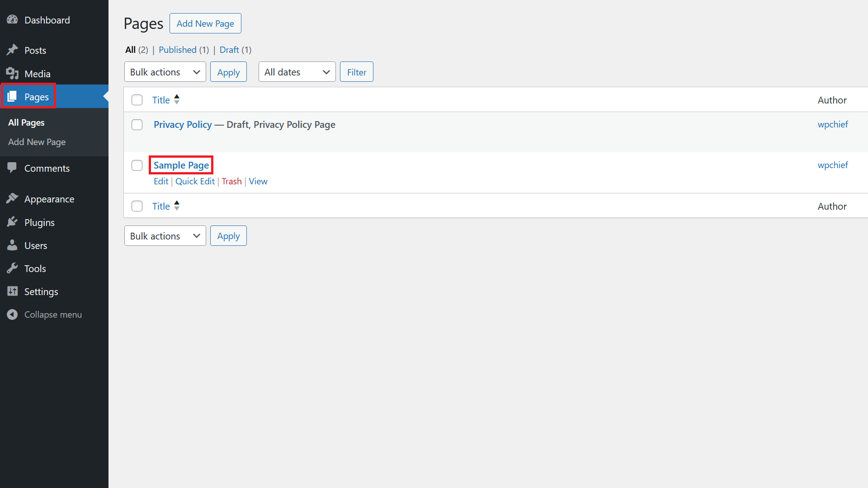Viewport: 868px width, 488px height.
Task: Click Quick Edit under Sample Page
Action: click(x=195, y=181)
